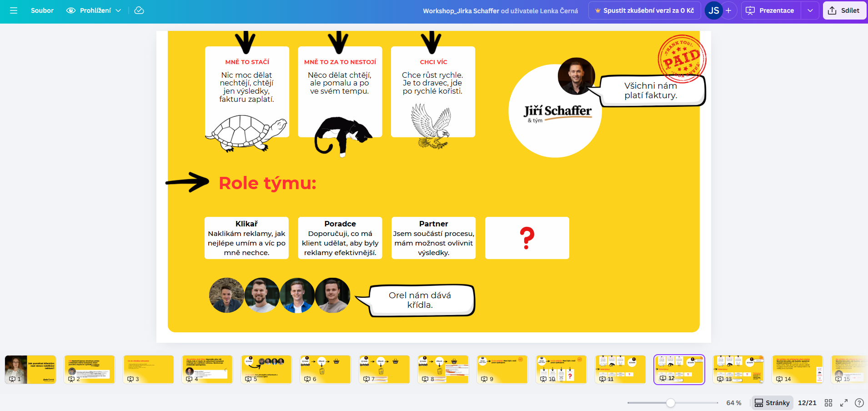Open the help question mark icon
Image resolution: width=868 pixels, height=411 pixels.
tap(859, 403)
